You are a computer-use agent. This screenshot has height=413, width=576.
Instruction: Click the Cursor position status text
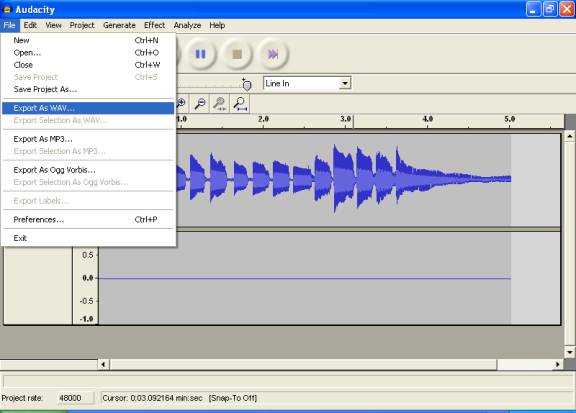(x=152, y=398)
